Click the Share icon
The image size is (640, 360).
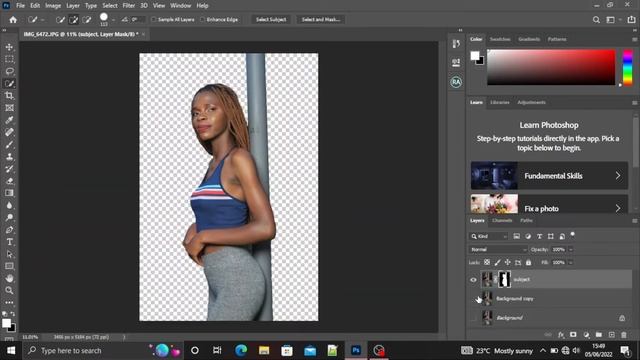[x=631, y=20]
